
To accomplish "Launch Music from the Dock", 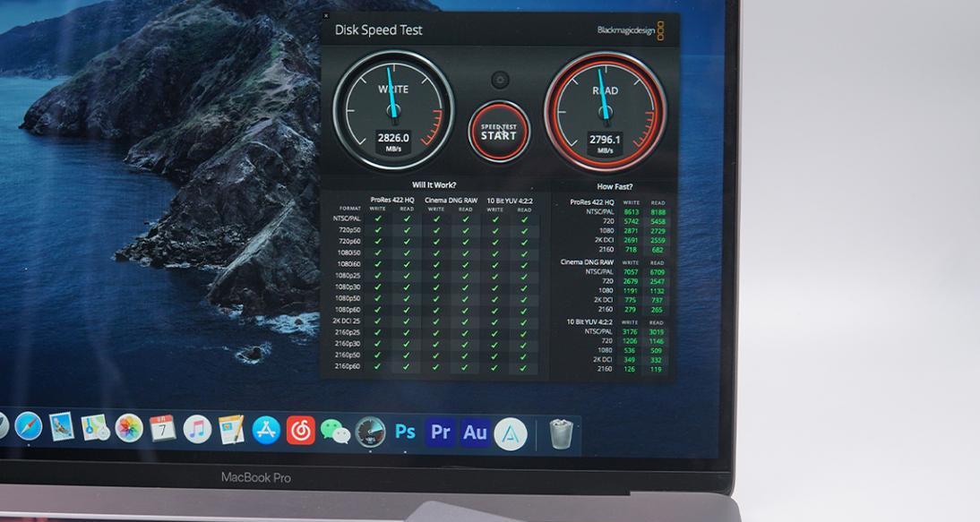I will (x=197, y=430).
